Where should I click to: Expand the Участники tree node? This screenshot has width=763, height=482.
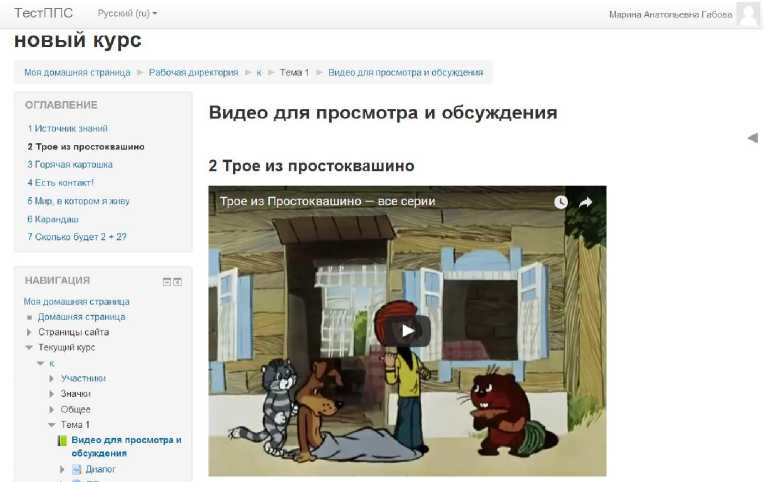[52, 378]
